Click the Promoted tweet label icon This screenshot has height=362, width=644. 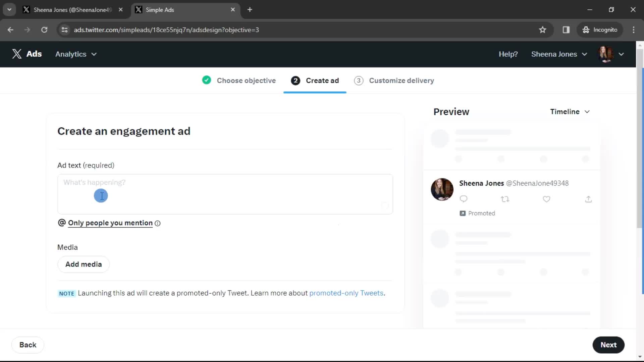point(463,213)
